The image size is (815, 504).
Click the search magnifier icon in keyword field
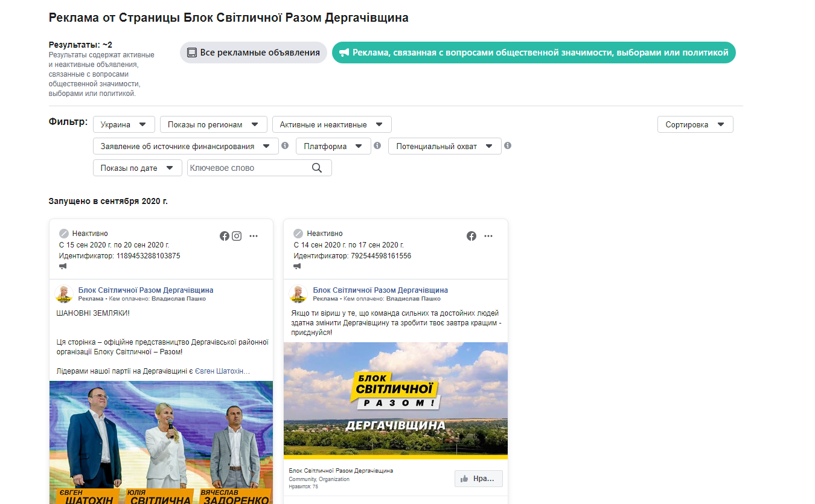point(317,168)
